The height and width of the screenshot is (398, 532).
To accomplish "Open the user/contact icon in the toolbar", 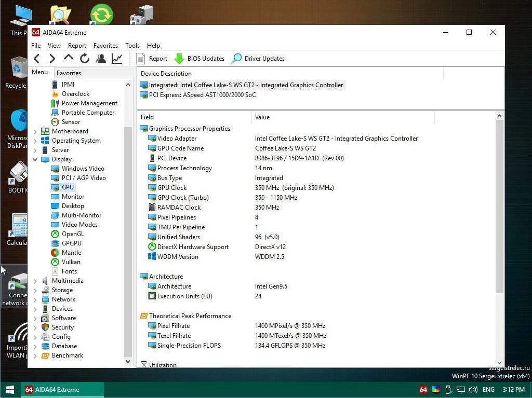I will tap(101, 59).
